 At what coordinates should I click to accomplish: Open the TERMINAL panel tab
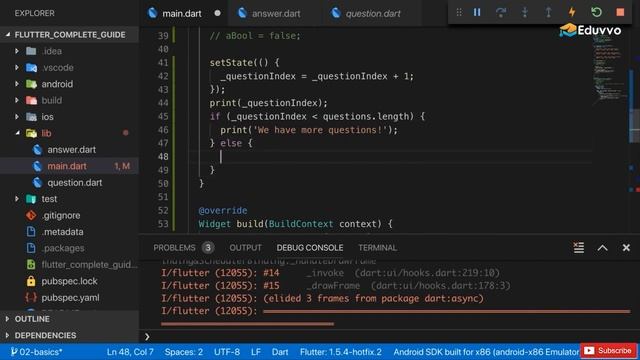pos(377,248)
